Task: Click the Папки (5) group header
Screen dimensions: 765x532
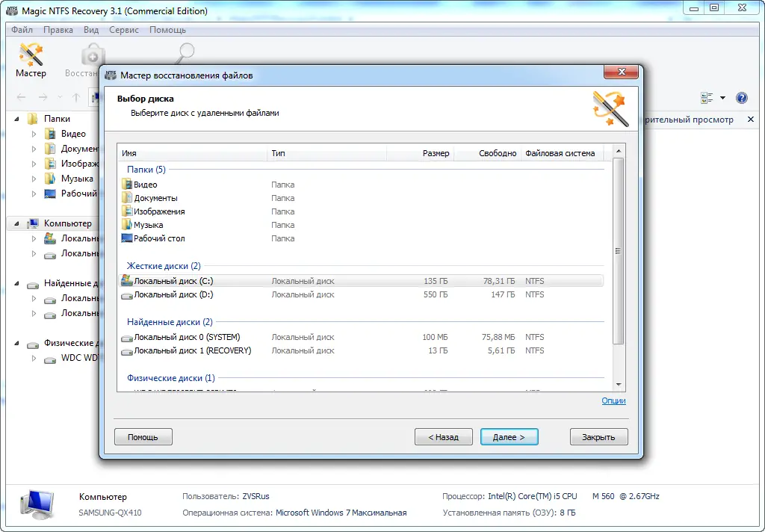Action: (146, 170)
